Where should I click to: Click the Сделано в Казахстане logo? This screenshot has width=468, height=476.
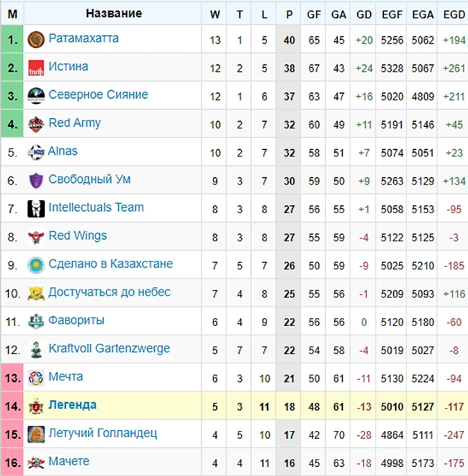point(35,266)
